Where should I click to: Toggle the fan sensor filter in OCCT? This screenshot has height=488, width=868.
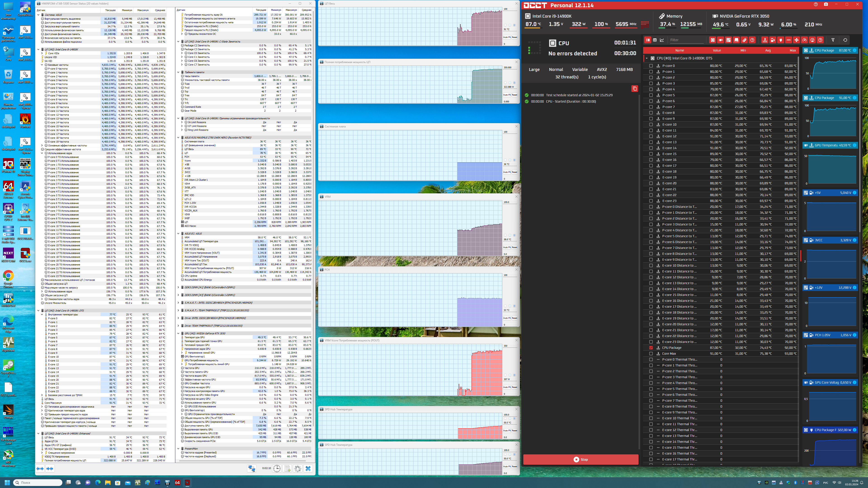[797, 40]
